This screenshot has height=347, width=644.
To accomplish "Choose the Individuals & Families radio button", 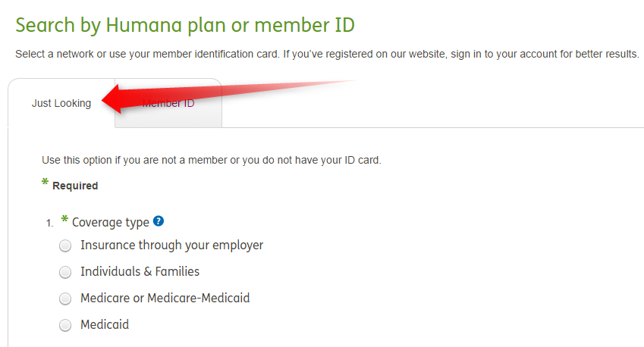I will (x=65, y=272).
